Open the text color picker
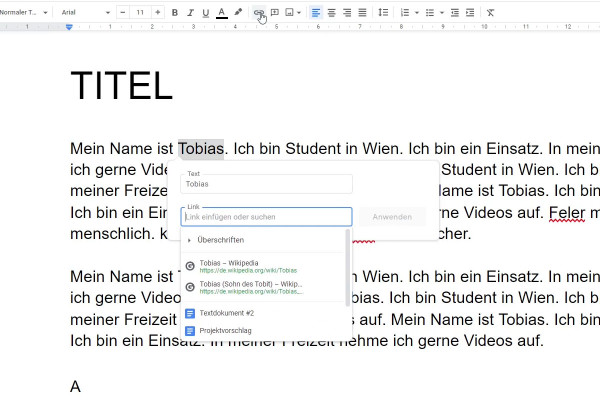 click(x=222, y=13)
